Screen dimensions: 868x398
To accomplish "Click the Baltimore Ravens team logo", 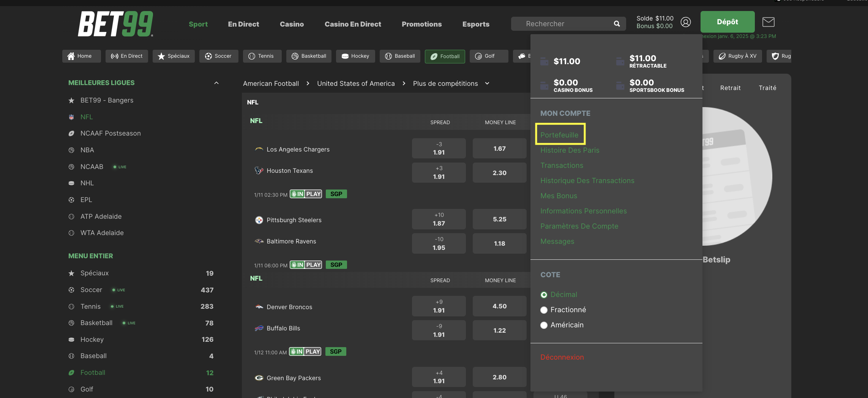I will coord(259,241).
